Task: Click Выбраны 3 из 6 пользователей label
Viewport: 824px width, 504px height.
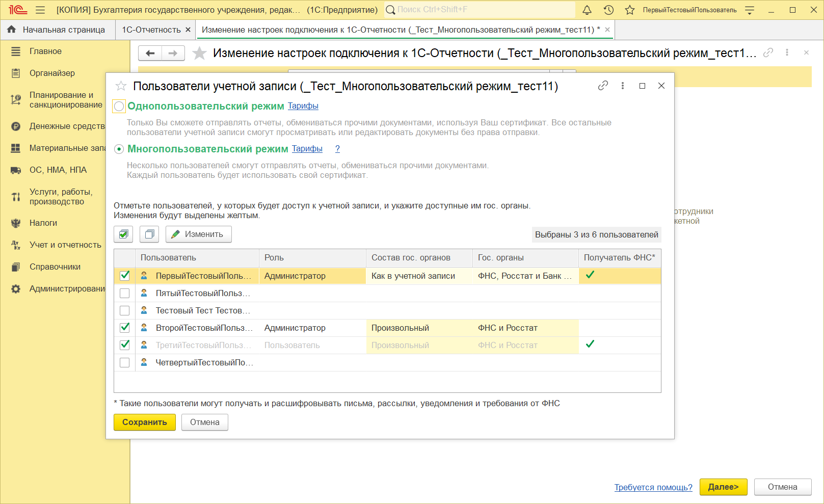Action: pyautogui.click(x=597, y=234)
